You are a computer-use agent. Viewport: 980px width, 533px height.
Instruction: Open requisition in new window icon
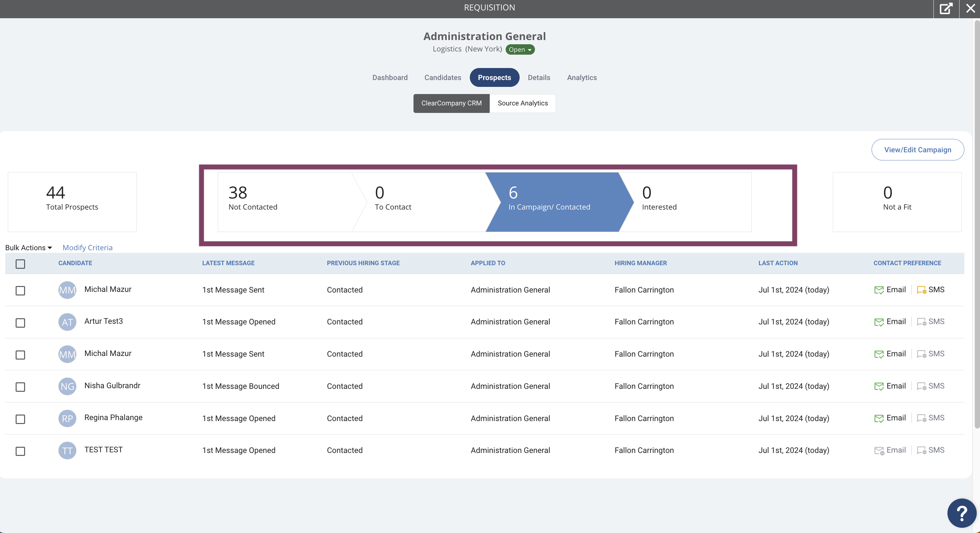[x=946, y=8]
